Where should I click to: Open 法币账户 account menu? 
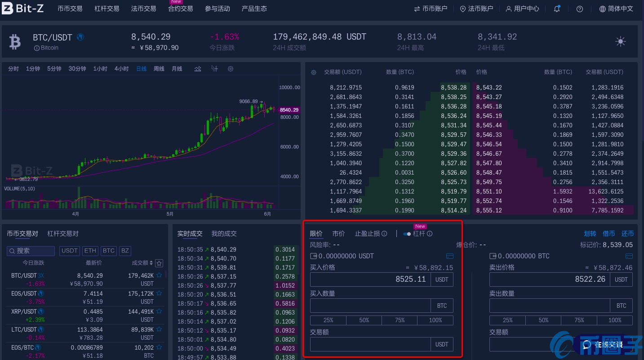tap(476, 9)
